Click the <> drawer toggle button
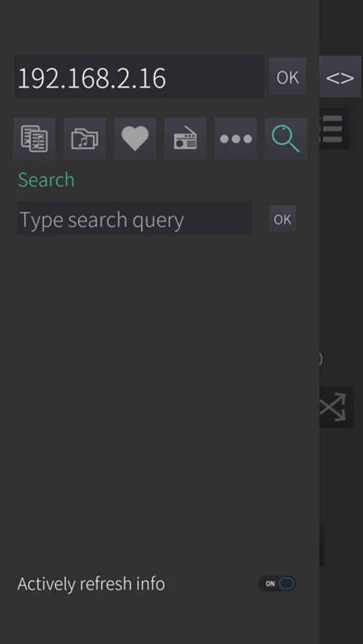This screenshot has width=363, height=644. pyautogui.click(x=340, y=77)
